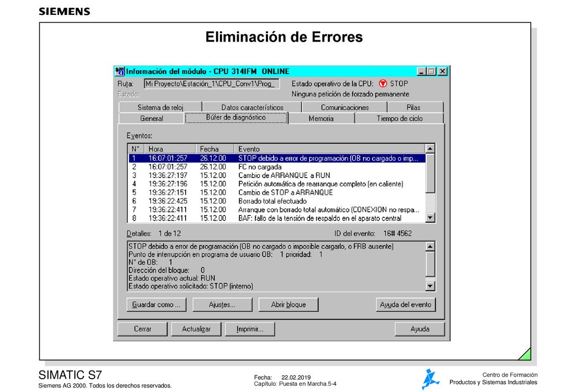
Task: Select event Borrado total efectuado
Action: [277, 201]
